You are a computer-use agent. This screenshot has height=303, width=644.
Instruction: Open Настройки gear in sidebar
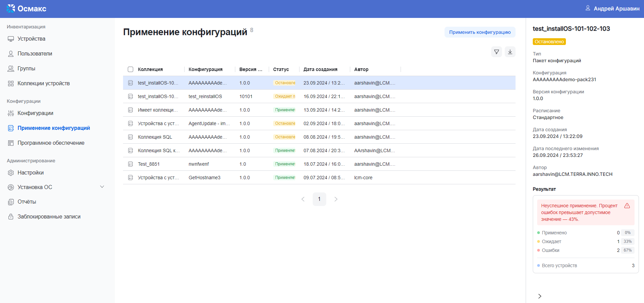[x=30, y=173]
